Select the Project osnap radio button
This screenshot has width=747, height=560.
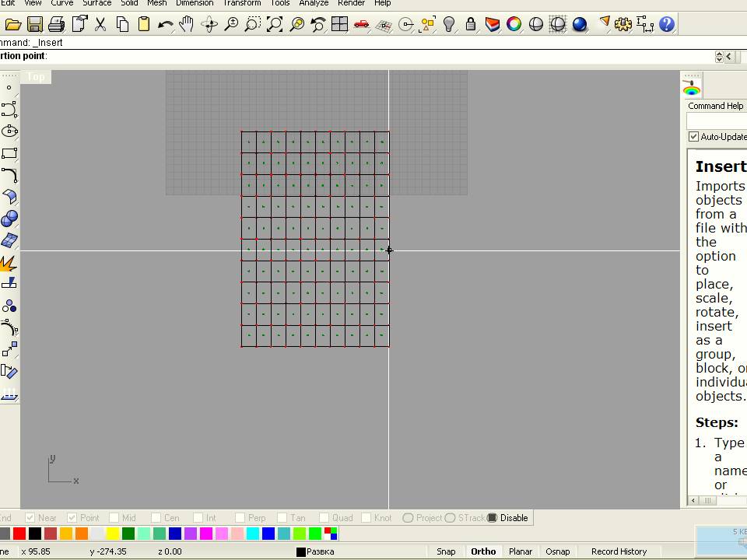tap(408, 518)
